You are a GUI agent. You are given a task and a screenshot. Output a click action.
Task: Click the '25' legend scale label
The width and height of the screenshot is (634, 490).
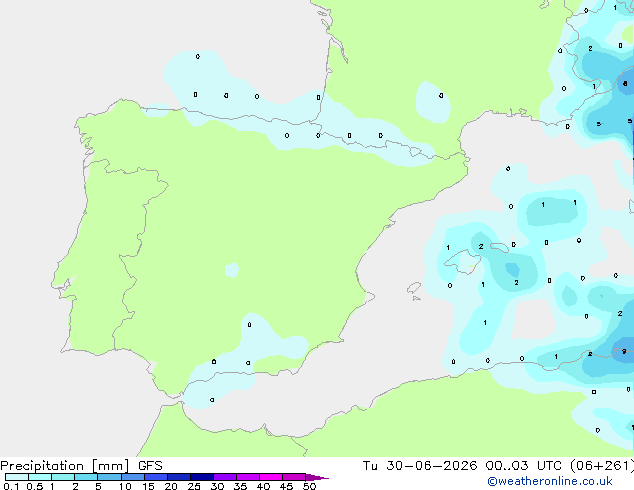coord(194,486)
